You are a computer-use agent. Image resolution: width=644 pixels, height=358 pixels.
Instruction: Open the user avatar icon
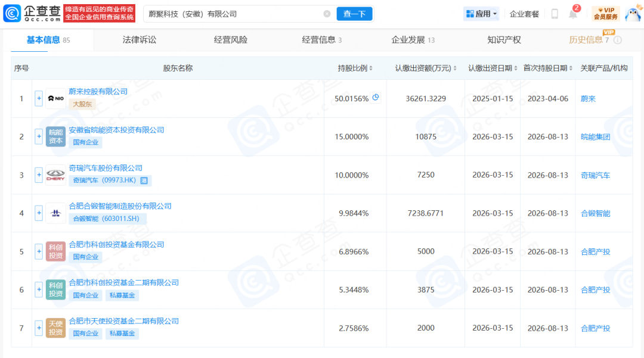[633, 14]
